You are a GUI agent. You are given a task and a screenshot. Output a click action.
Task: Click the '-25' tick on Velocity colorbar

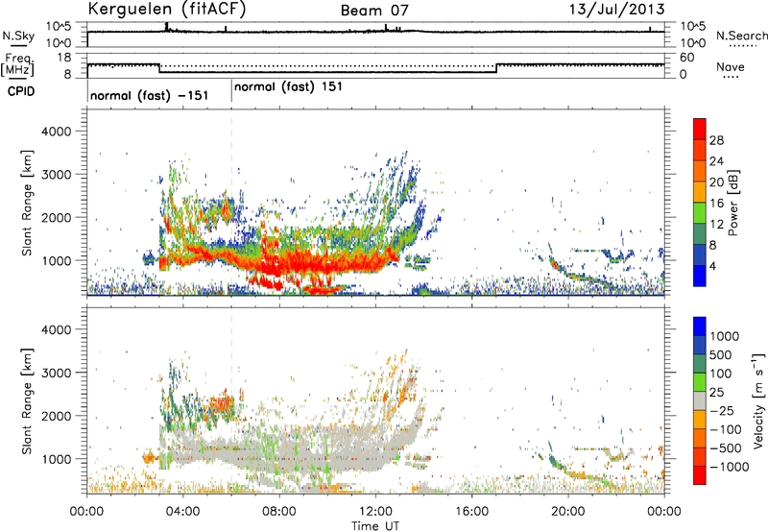722,410
